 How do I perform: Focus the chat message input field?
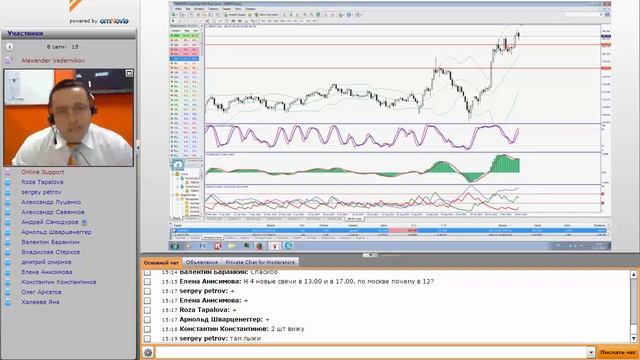coord(371,352)
